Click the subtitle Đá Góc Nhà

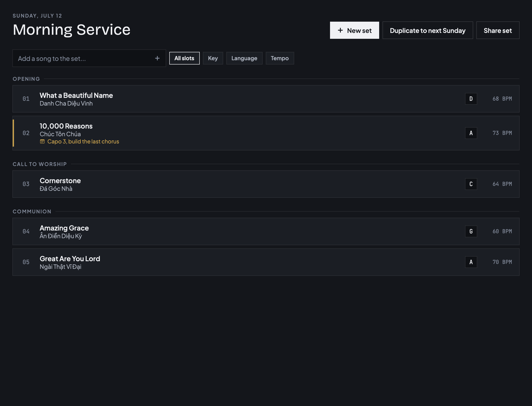tap(56, 189)
